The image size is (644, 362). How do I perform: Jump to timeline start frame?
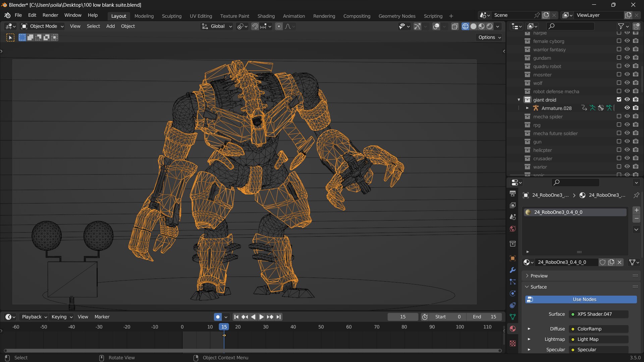pyautogui.click(x=236, y=317)
